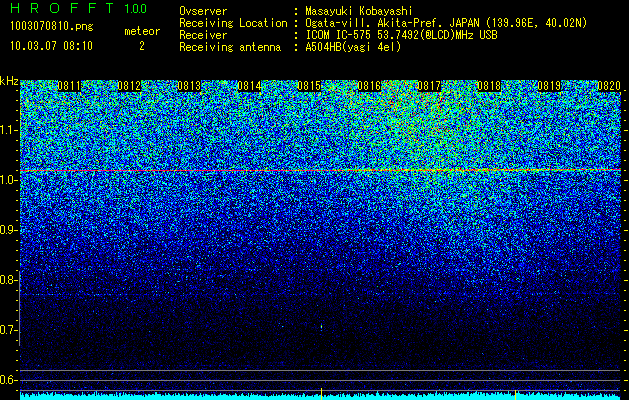Screen dimensions: 629x400
Task: Click the Receiving Location field label
Action: [x=233, y=23]
